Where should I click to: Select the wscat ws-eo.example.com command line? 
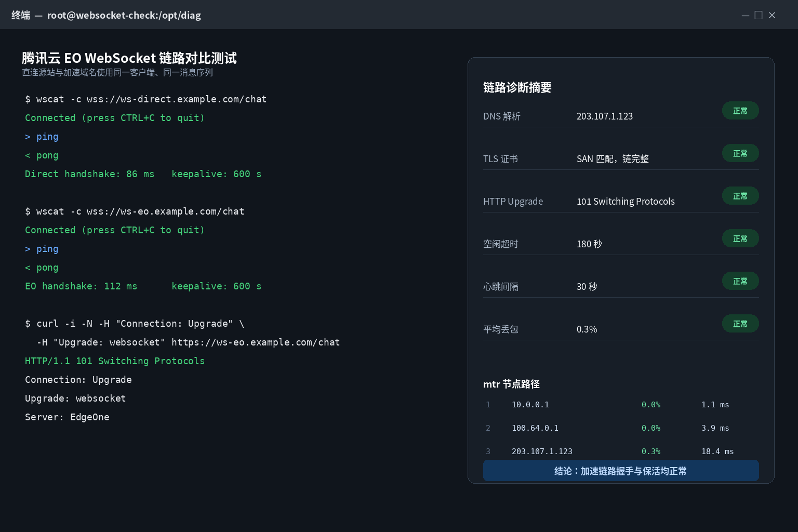[135, 211]
